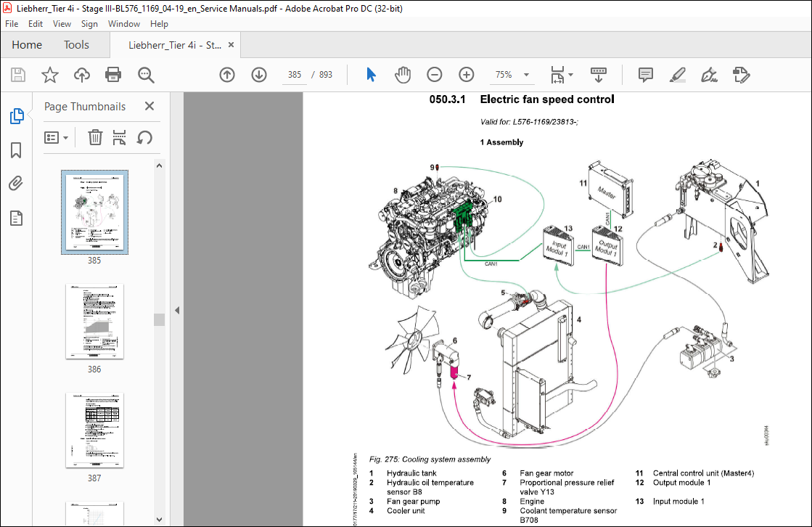Expand the fit page options dropdown arrow
Viewport: 812px width, 527px height.
(x=570, y=75)
